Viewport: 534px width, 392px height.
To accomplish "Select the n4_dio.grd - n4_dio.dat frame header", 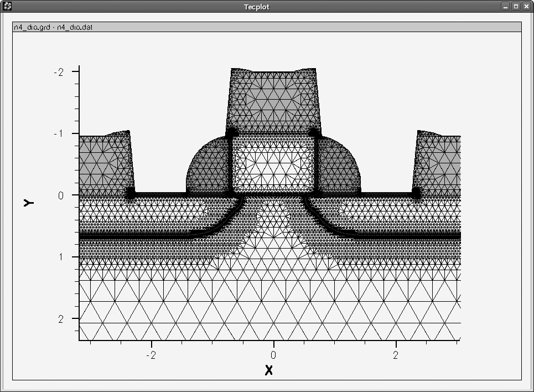I will [x=53, y=27].
